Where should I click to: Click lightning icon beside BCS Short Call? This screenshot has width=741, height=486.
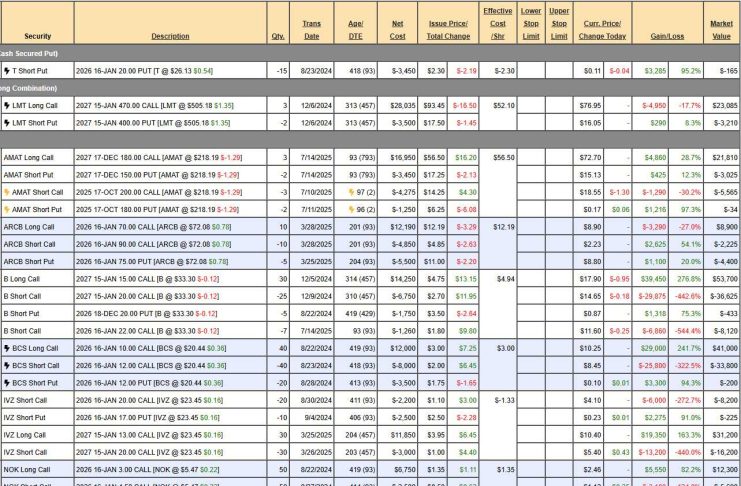pyautogui.click(x=7, y=365)
